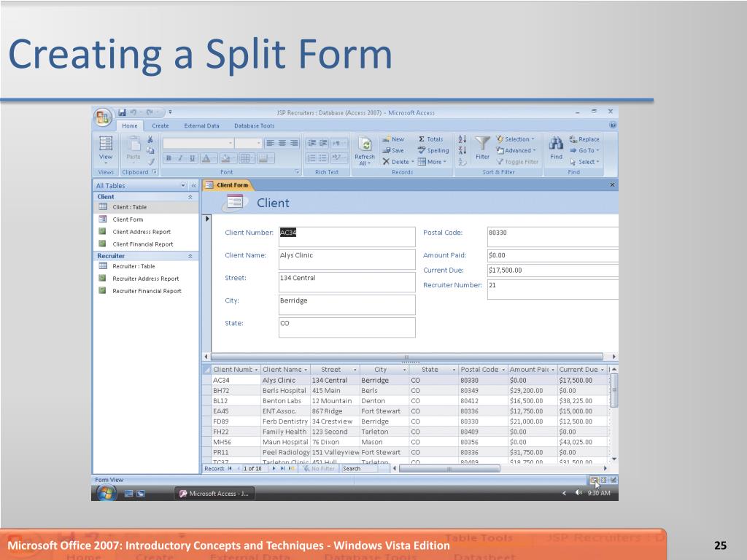747x560 pixels.
Task: Create a New record
Action: point(393,139)
